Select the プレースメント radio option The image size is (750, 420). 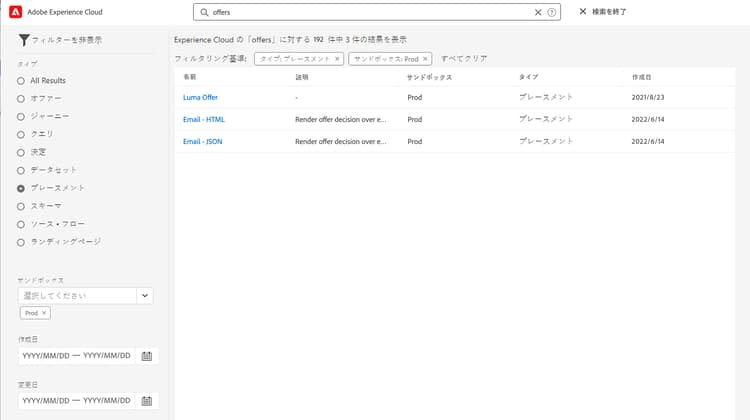[21, 188]
